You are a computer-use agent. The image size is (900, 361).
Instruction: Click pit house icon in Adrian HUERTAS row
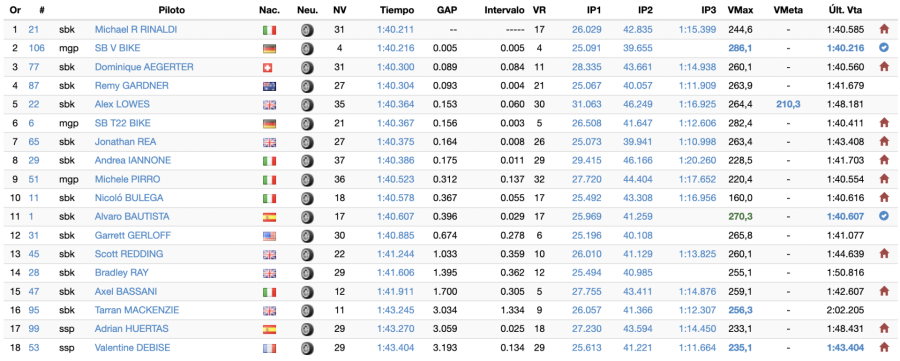884,329
